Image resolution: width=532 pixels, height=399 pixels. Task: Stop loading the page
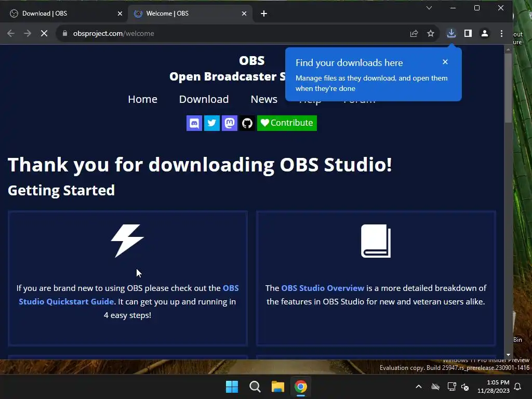pyautogui.click(x=44, y=33)
